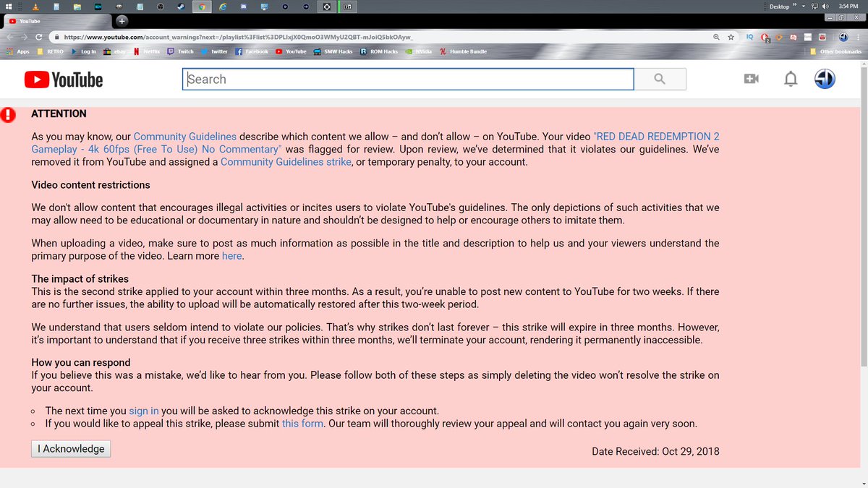Open Chrome's three-dot menu

click(859, 37)
